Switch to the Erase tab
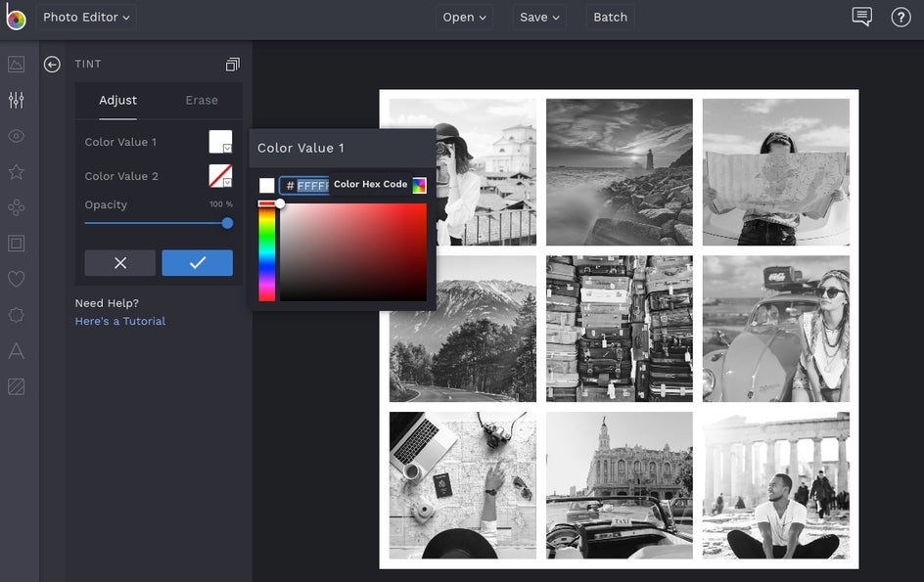 pyautogui.click(x=202, y=100)
